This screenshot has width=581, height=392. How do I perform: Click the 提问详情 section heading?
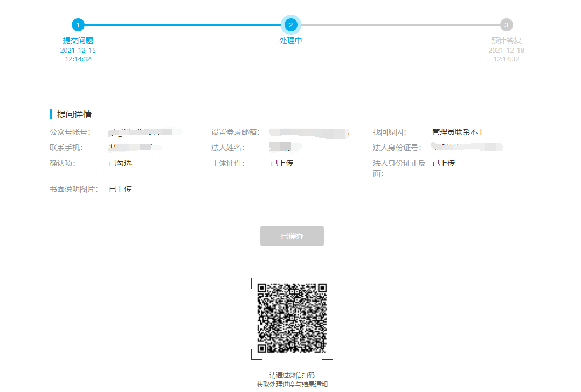coord(74,114)
